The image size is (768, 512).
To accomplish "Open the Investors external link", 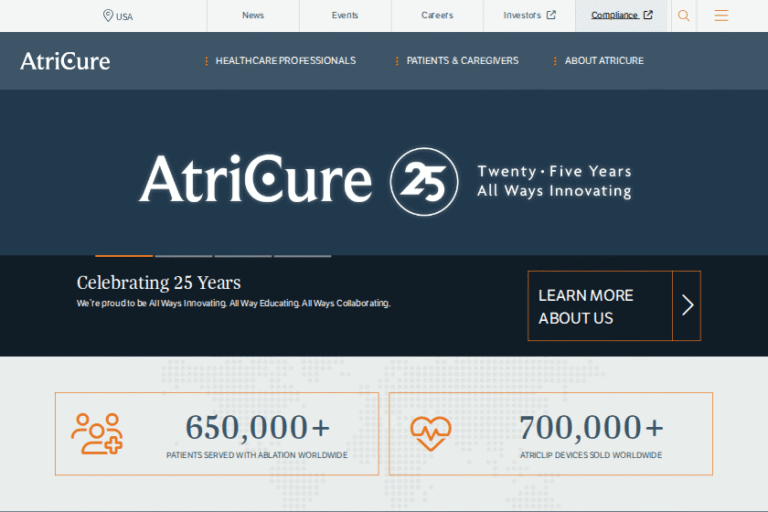I will pyautogui.click(x=529, y=16).
